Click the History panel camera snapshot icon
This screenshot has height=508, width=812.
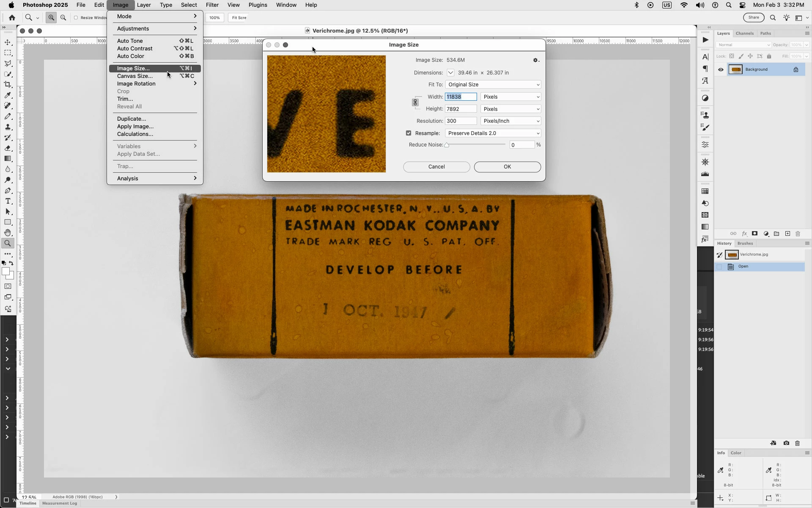point(786,443)
